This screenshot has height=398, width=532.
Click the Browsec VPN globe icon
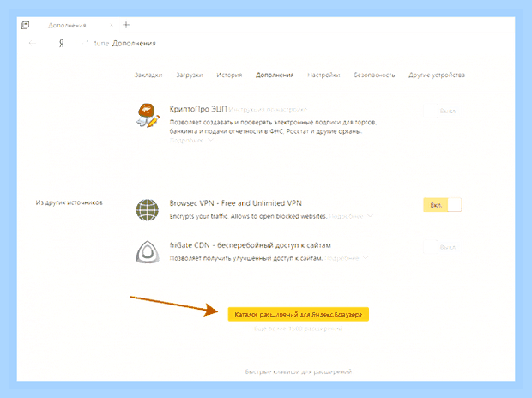[148, 209]
